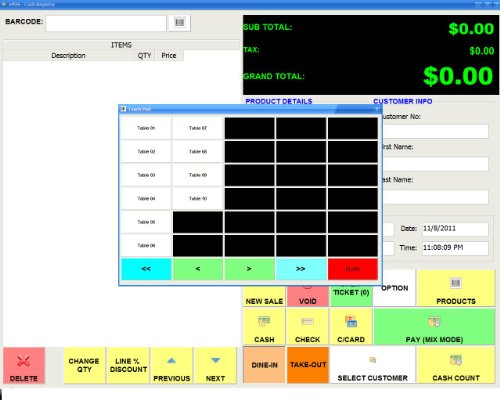Click the TAX $0.00 amount
The height and width of the screenshot is (400, 500).
tap(482, 51)
